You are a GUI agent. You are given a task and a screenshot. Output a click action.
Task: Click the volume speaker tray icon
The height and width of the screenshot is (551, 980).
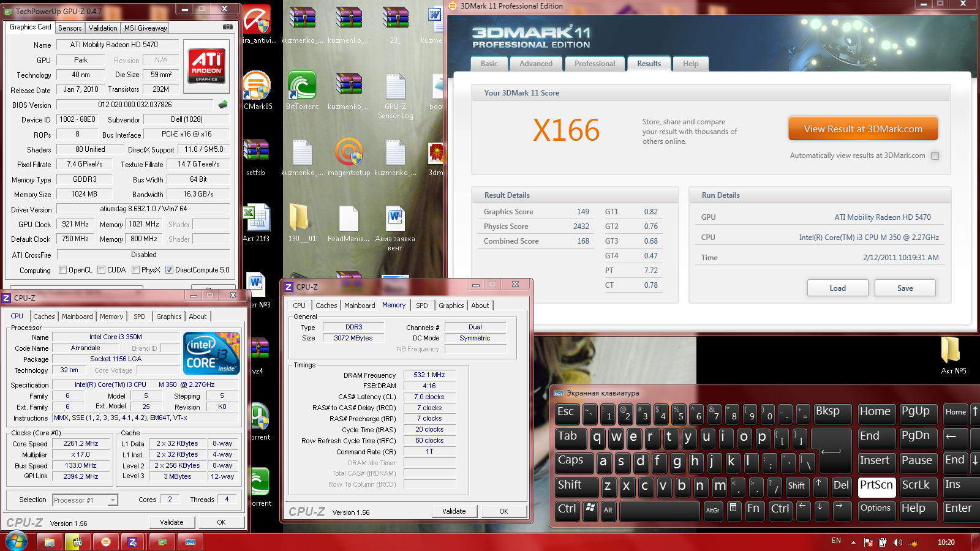pos(897,542)
